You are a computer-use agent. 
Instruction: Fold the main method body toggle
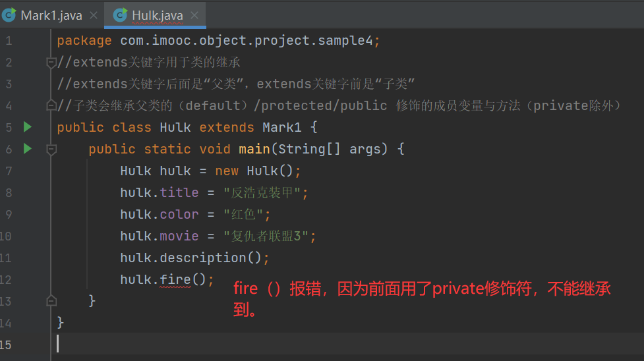tap(51, 150)
